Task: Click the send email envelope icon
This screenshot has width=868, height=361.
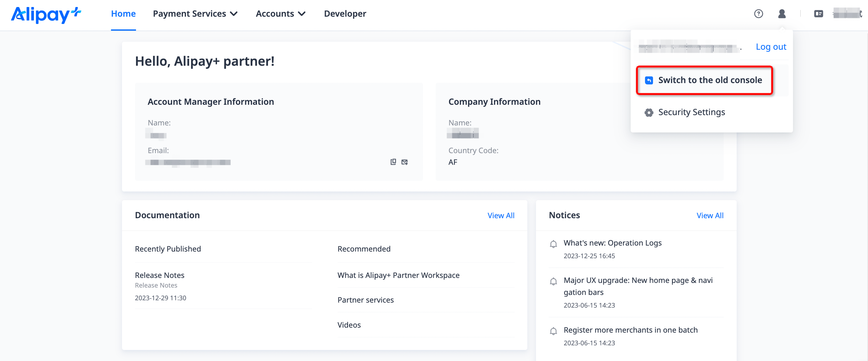Action: click(404, 162)
